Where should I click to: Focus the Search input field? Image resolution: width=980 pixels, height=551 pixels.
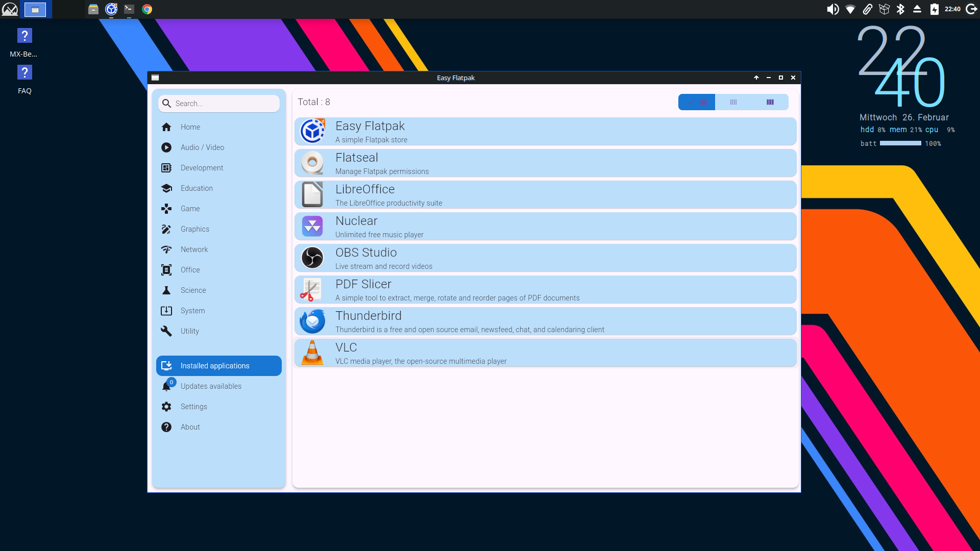pos(219,104)
